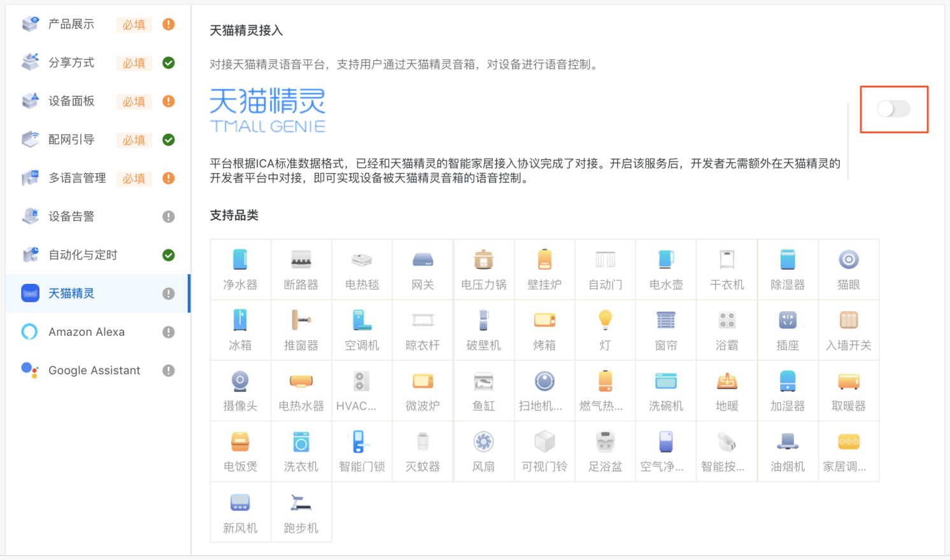Viewport: 950px width, 560px height.
Task: Click the 鱼缸 fish tank icon
Action: (484, 381)
